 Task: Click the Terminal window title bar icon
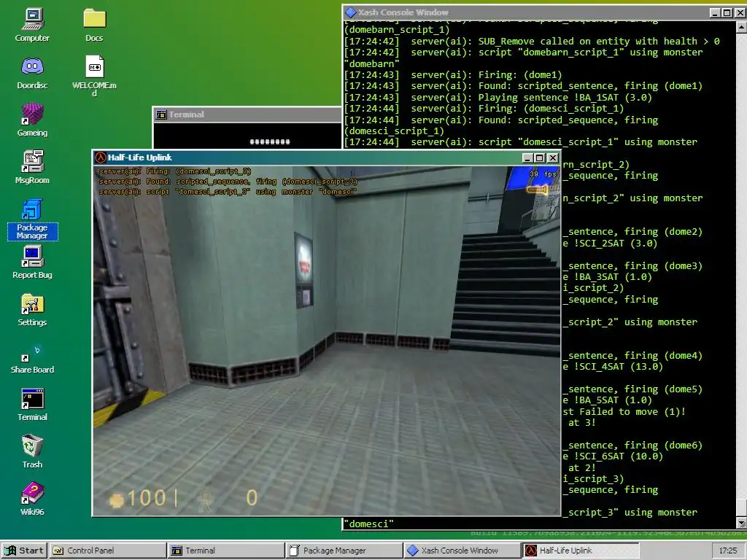pos(161,114)
